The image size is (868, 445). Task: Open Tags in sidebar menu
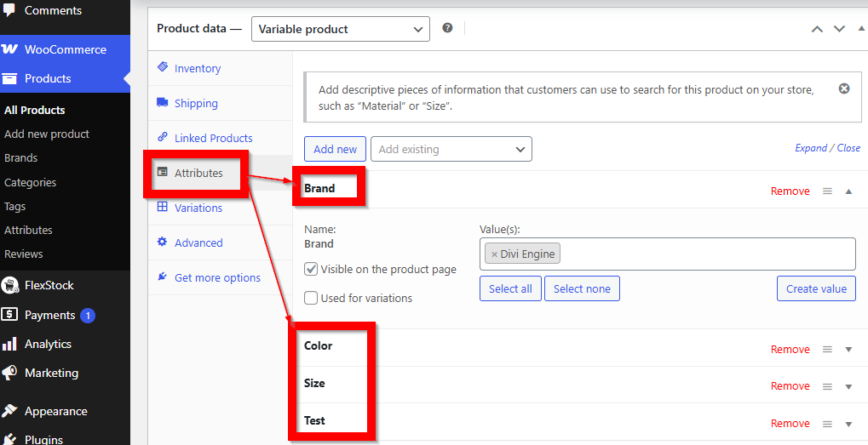[x=15, y=206]
